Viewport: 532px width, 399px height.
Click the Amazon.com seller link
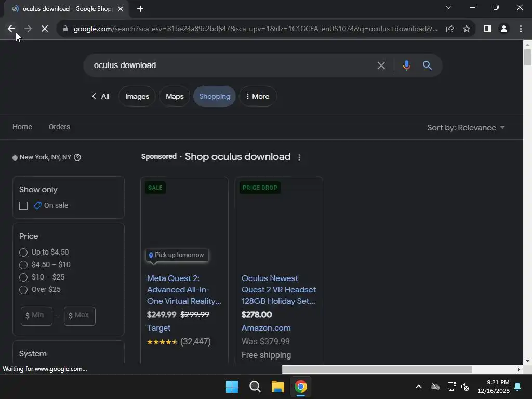tap(266, 328)
